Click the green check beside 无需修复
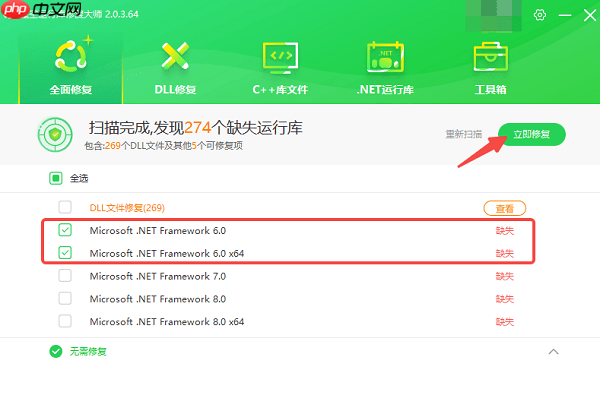The height and width of the screenshot is (411, 600). coord(56,351)
